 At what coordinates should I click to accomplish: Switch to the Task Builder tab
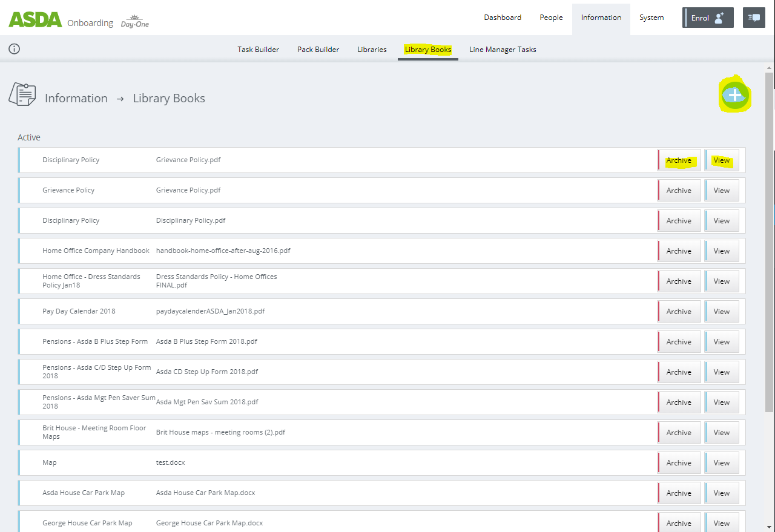[258, 50]
